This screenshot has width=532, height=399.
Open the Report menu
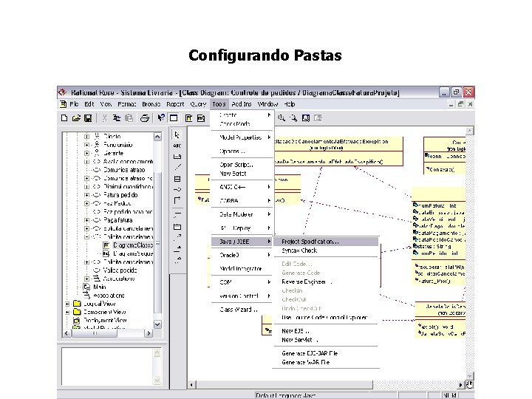pyautogui.click(x=175, y=104)
